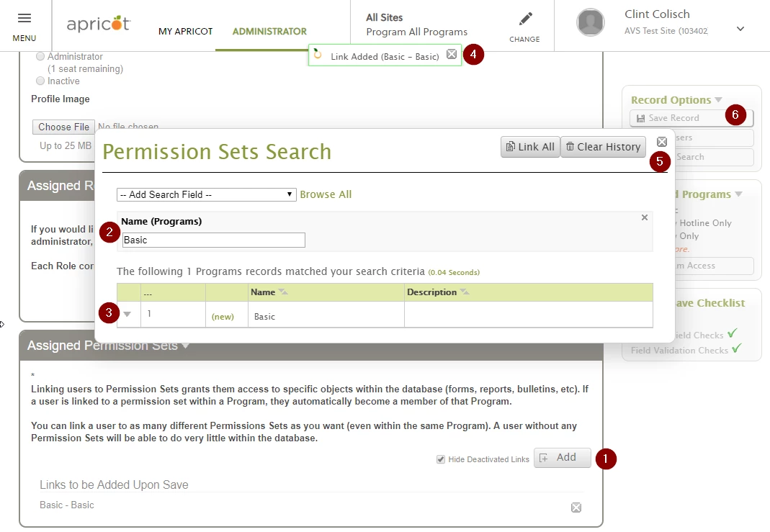Select the Administrator radio button

[40, 56]
